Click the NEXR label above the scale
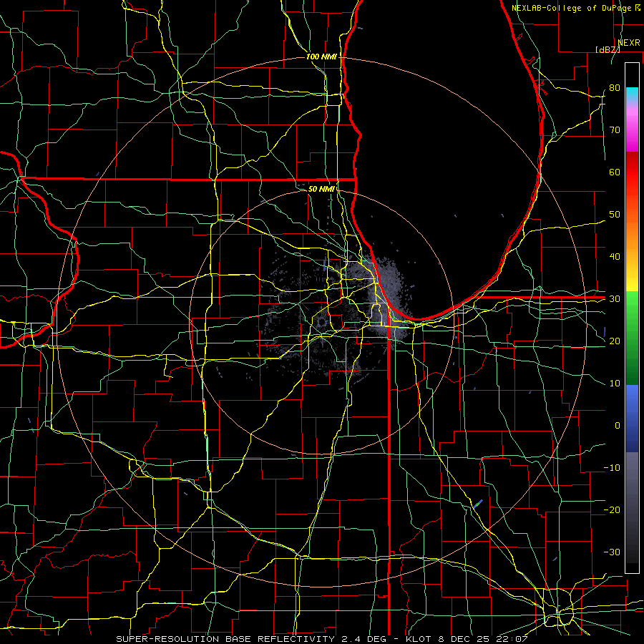Viewport: 644px width, 644px height. click(628, 43)
